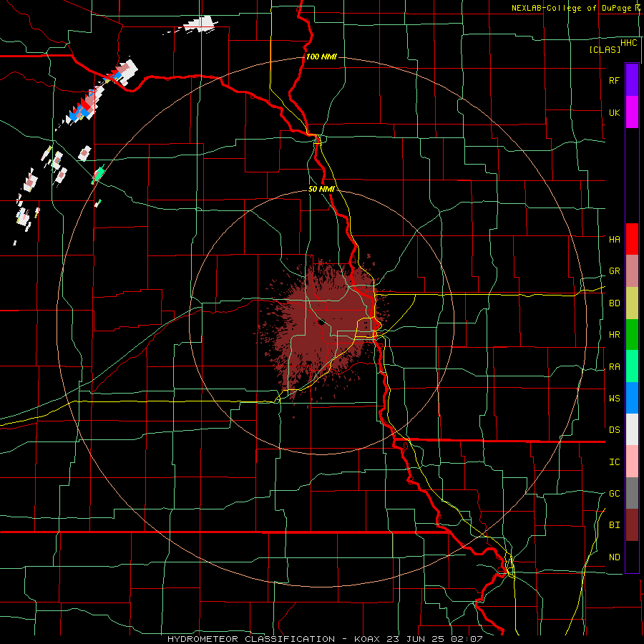Click the RA legend label

[x=614, y=366]
